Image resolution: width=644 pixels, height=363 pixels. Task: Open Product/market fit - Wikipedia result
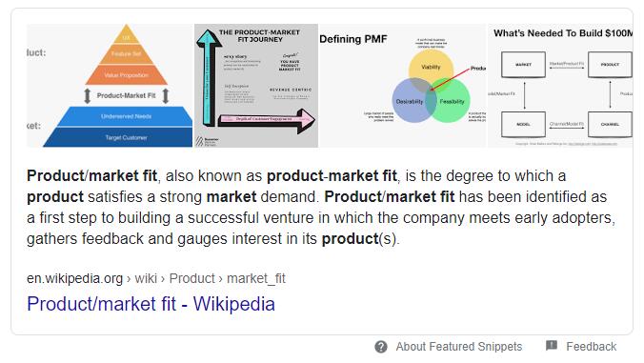click(151, 304)
